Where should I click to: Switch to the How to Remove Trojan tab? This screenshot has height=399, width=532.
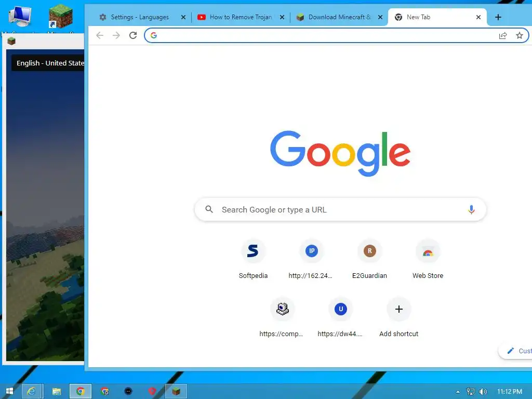pos(241,17)
